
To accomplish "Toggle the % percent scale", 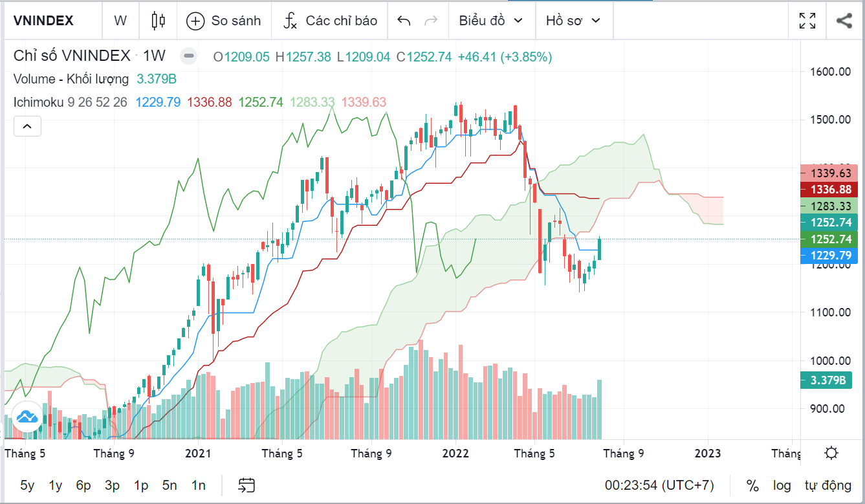I will (752, 485).
